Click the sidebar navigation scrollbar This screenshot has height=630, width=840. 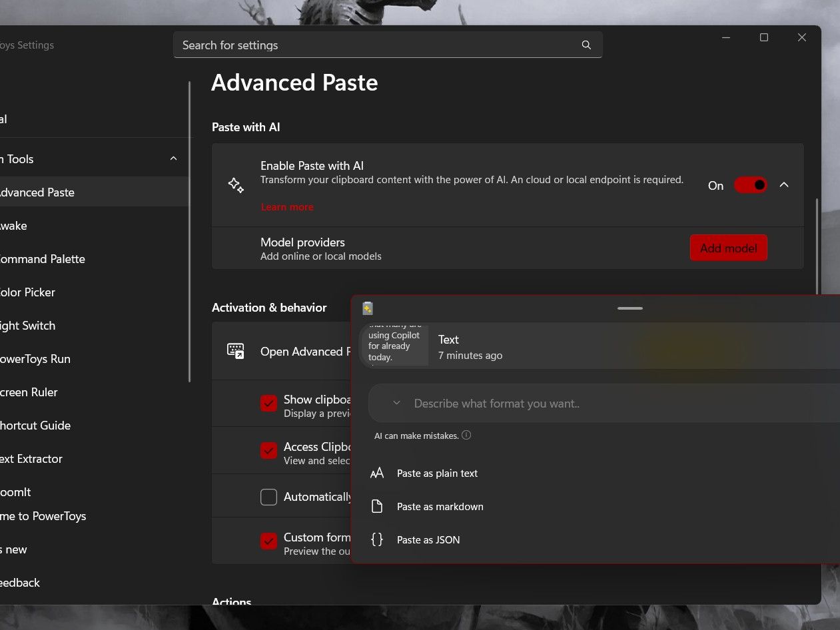click(x=190, y=232)
